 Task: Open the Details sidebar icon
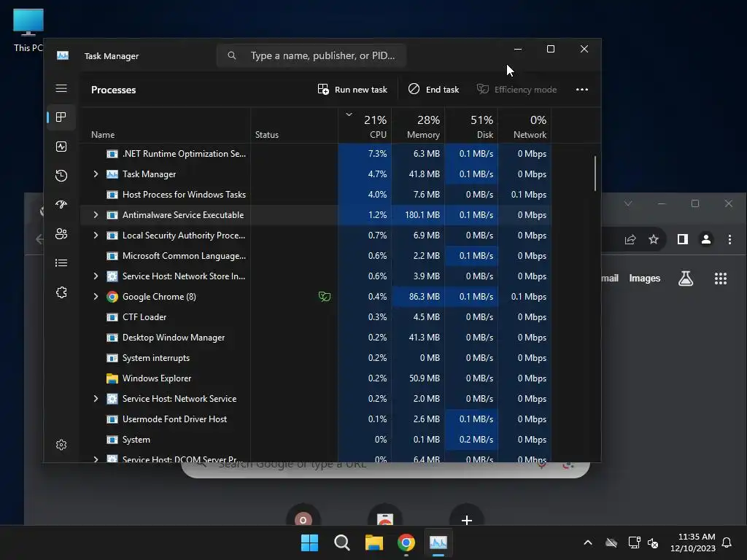coord(61,262)
